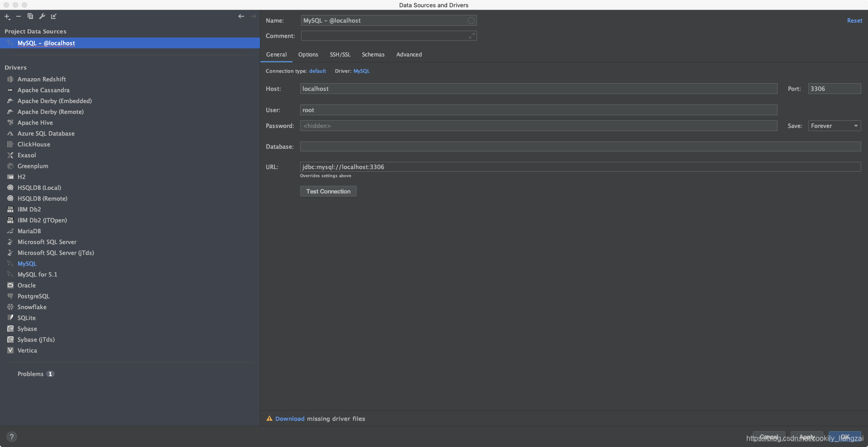
Task: Click into the URL field
Action: pyautogui.click(x=580, y=167)
